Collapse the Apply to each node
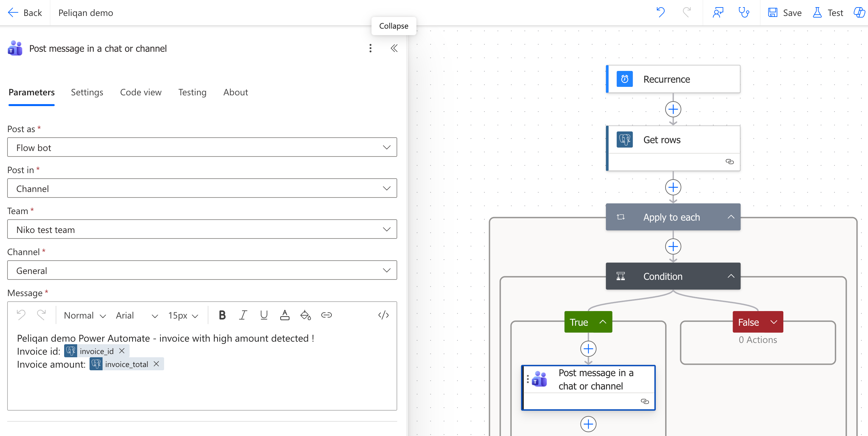The height and width of the screenshot is (436, 868). point(731,217)
